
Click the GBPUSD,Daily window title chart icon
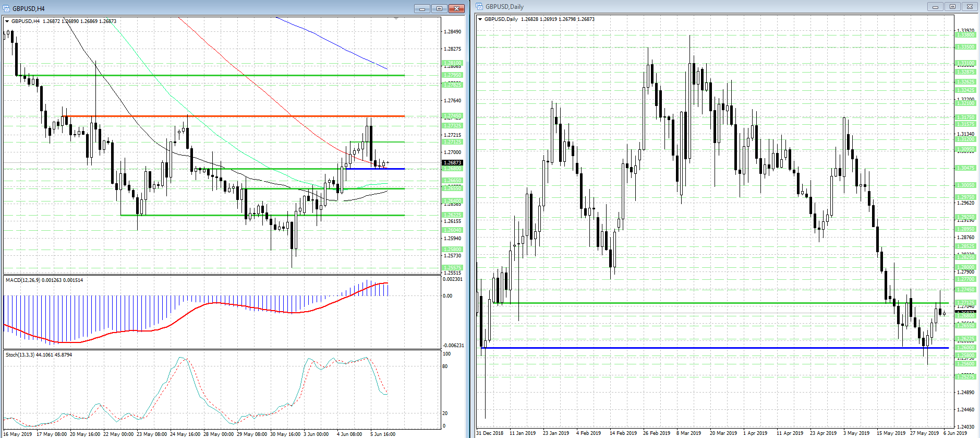(479, 7)
